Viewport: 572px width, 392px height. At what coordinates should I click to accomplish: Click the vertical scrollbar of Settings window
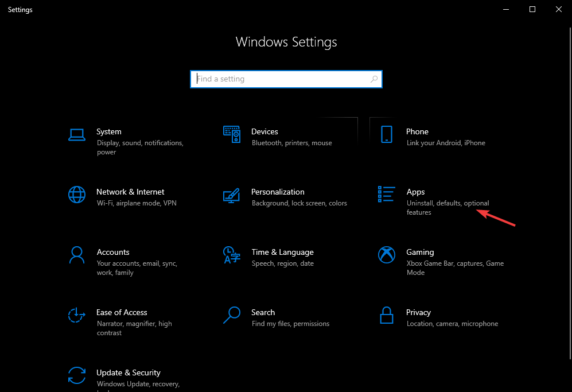point(570,193)
